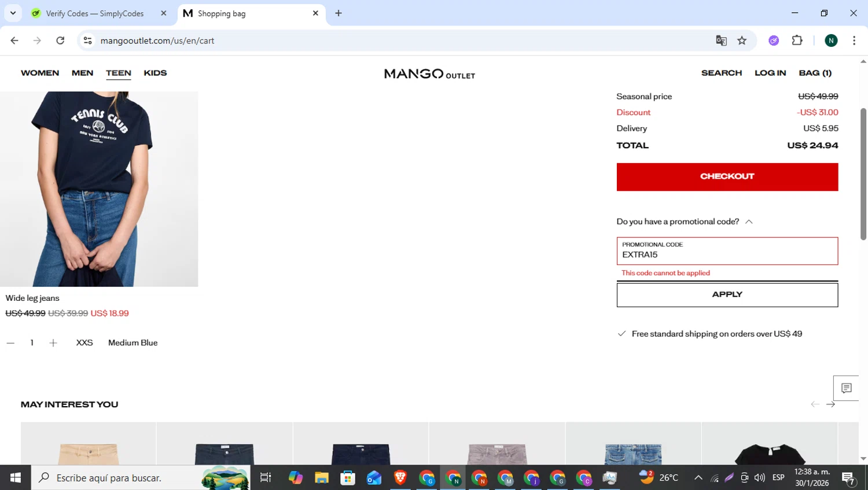Image resolution: width=868 pixels, height=490 pixels.
Task: Reload the Mango Outlet cart page
Action: [x=60, y=40]
